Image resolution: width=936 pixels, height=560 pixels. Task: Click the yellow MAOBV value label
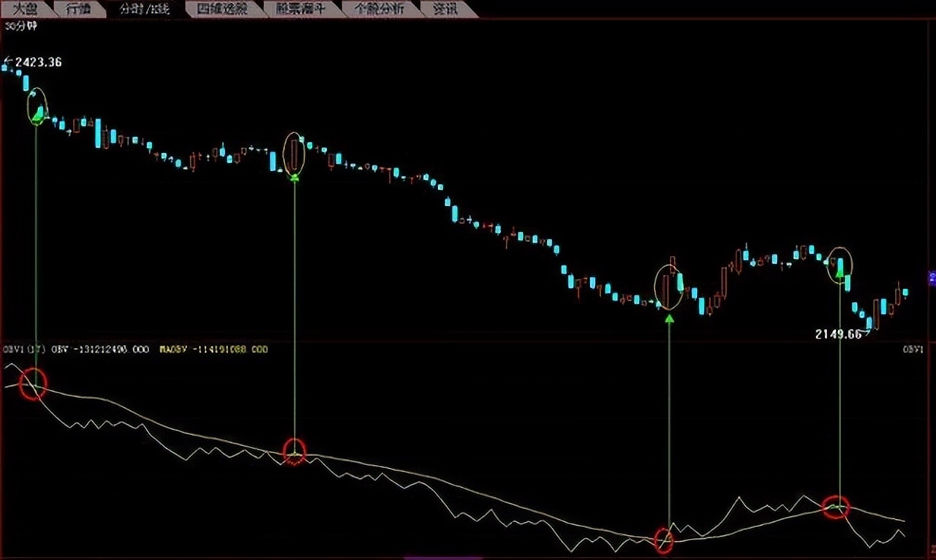tap(214, 349)
